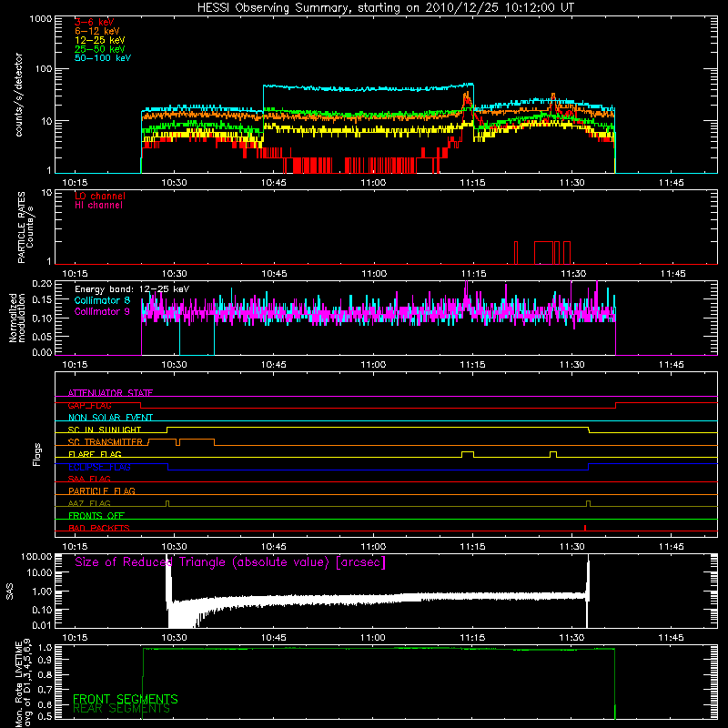Select the Collimator 8 legend label
Viewport: 728px width, 728px height.
pyautogui.click(x=102, y=300)
